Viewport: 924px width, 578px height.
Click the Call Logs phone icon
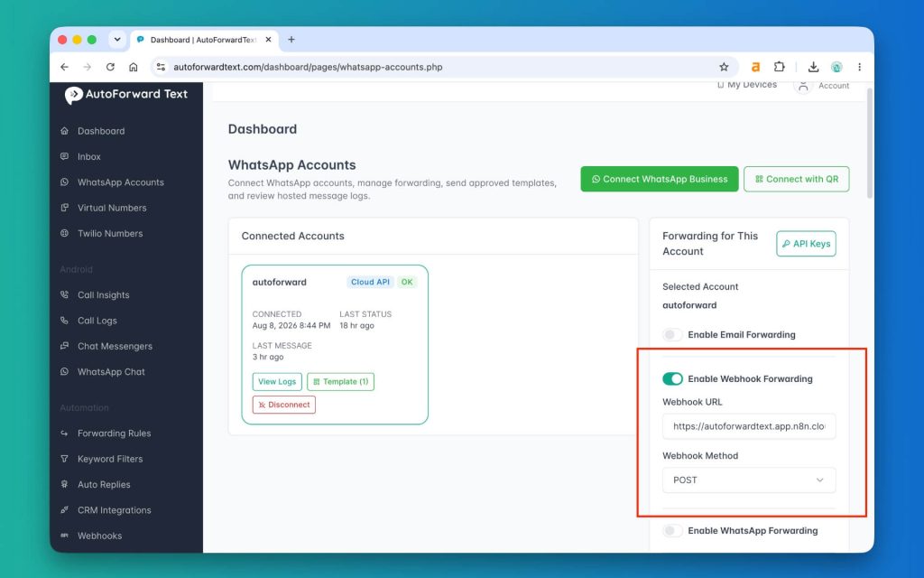65,321
